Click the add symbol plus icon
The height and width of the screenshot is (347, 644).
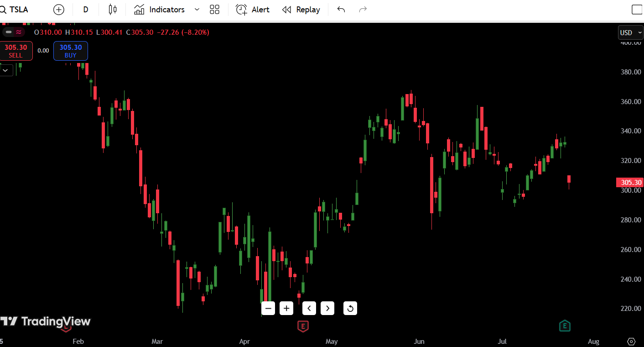point(59,10)
